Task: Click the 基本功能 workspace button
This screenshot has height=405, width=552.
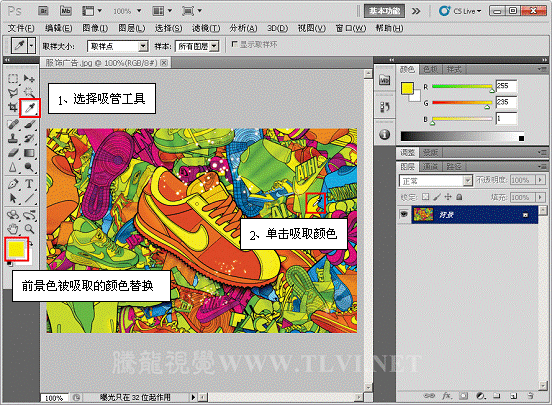Action: [x=384, y=11]
